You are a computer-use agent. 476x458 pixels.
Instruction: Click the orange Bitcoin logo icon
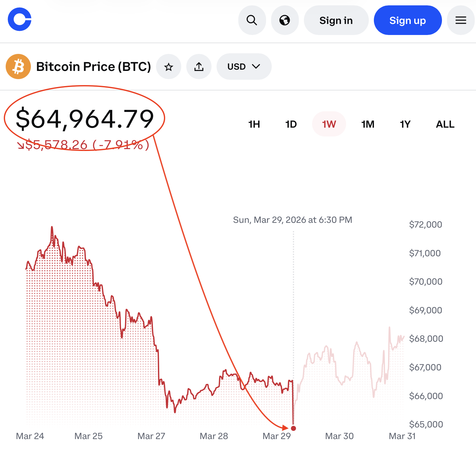[18, 67]
